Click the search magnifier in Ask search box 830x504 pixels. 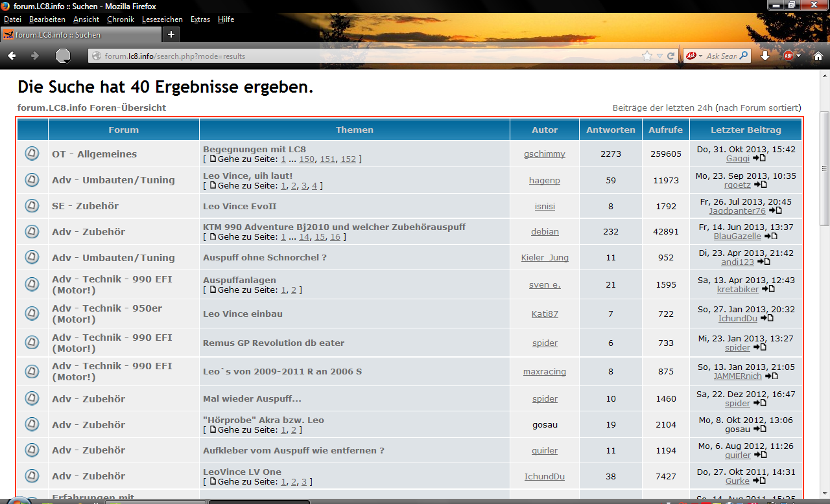coord(743,56)
